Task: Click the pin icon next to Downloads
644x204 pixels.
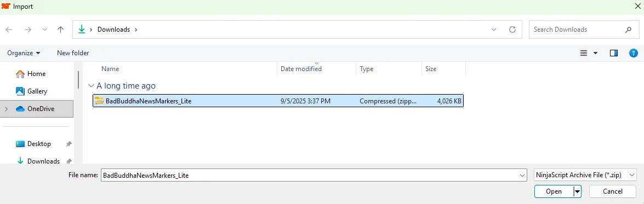Action: (69, 161)
